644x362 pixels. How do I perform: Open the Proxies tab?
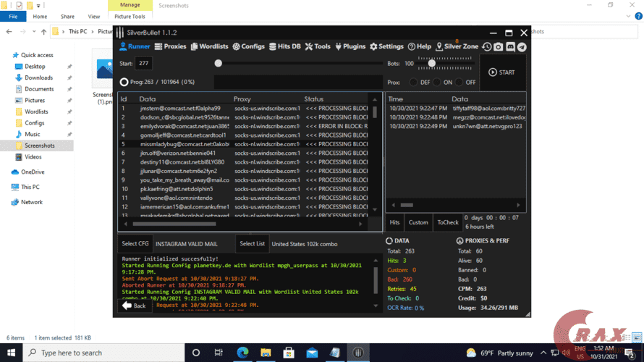(170, 46)
